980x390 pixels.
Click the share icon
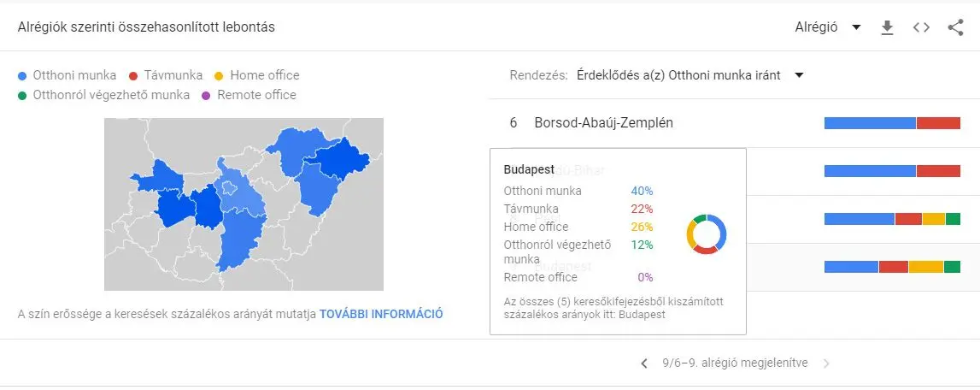click(x=955, y=27)
